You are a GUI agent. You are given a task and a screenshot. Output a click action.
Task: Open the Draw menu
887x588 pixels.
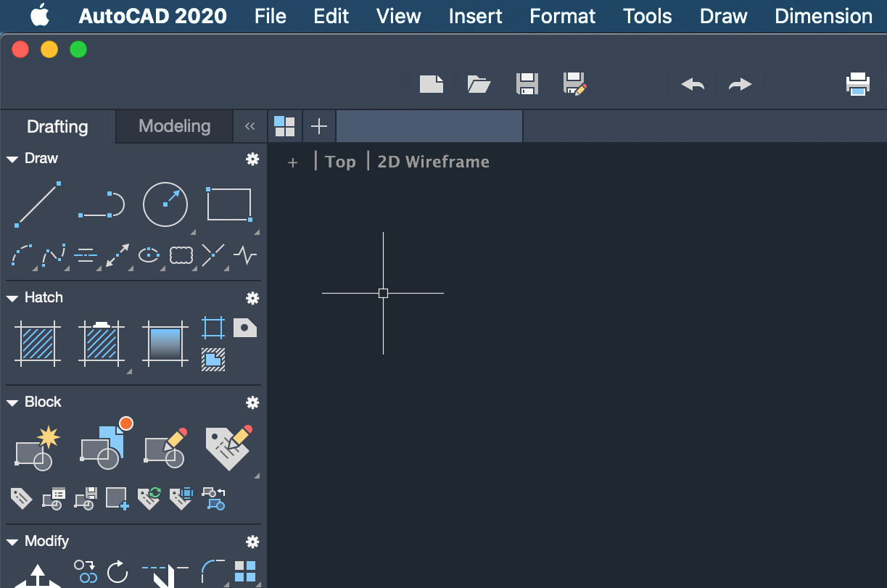[724, 16]
